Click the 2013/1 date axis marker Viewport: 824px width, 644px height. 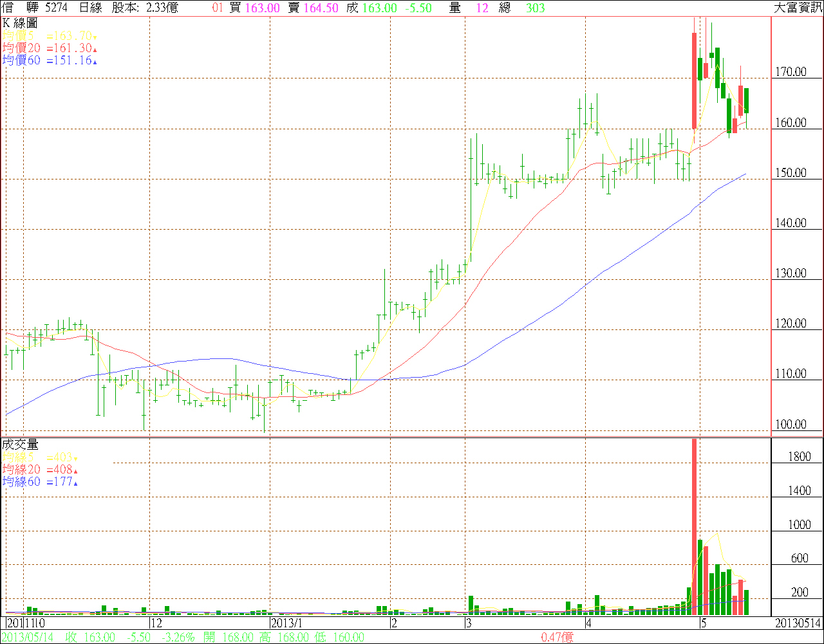(x=286, y=623)
